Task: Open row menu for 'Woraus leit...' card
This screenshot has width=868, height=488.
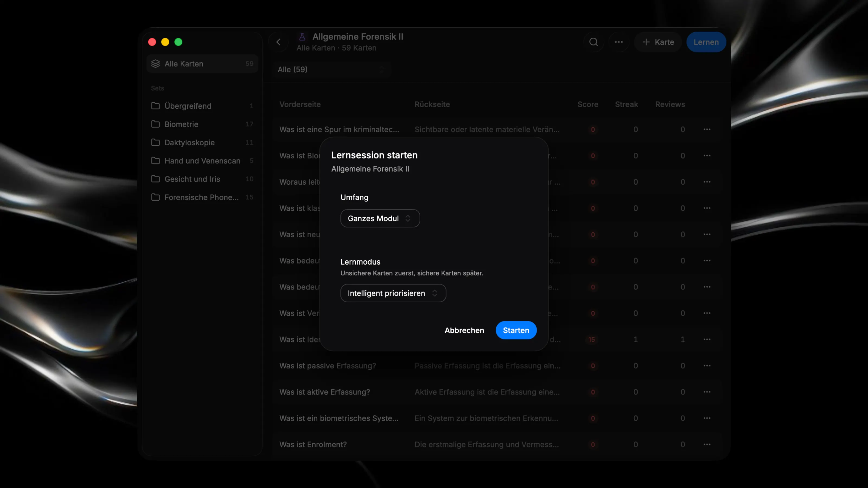Action: pyautogui.click(x=707, y=182)
